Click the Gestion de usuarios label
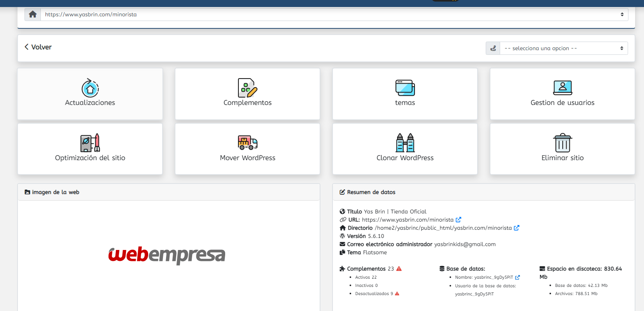This screenshot has width=644, height=311. [562, 103]
